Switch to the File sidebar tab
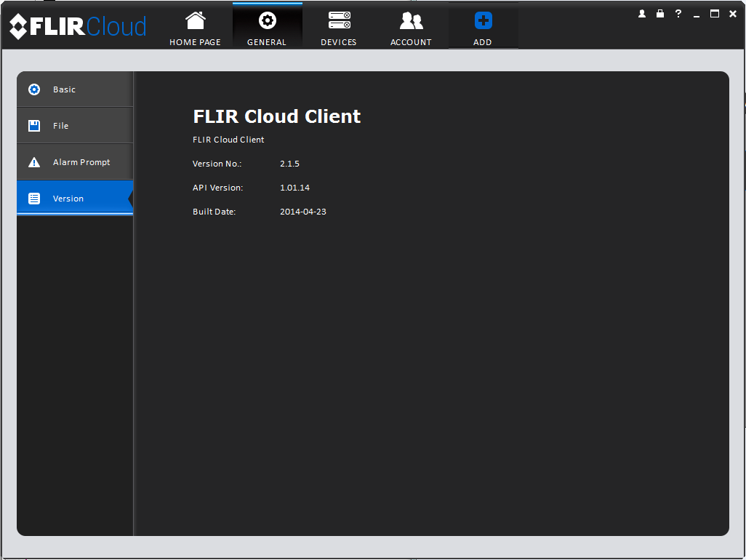Screen dimensions: 746x560 tap(75, 126)
